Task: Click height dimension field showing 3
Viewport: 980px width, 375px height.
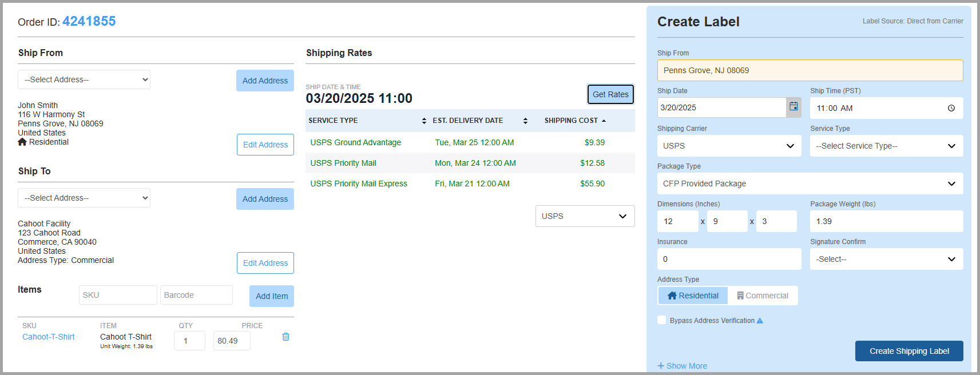Action: point(776,221)
